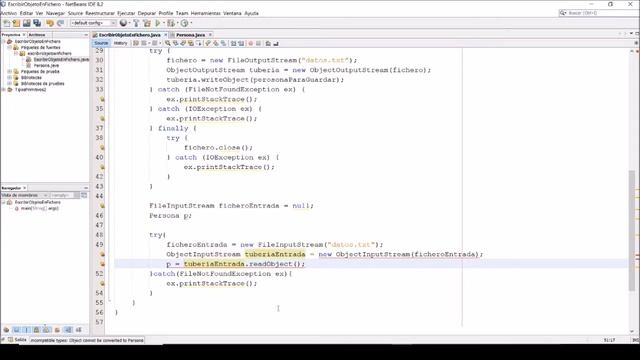
Task: Click the Debug Project icon
Action: 171,23
